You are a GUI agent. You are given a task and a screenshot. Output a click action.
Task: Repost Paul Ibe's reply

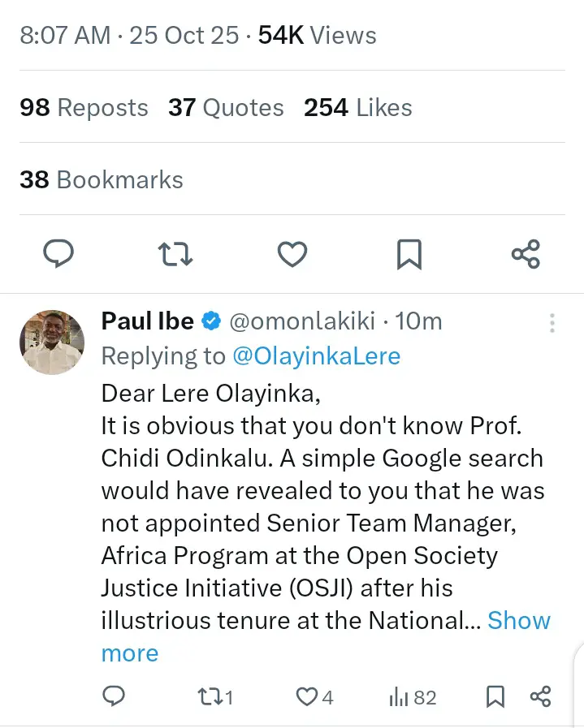pos(216,696)
